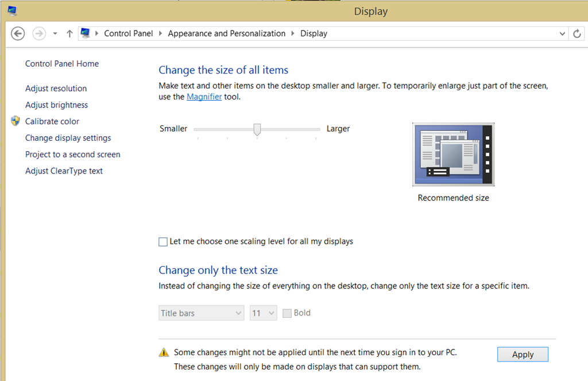Click the Change only the text size heading

click(218, 270)
